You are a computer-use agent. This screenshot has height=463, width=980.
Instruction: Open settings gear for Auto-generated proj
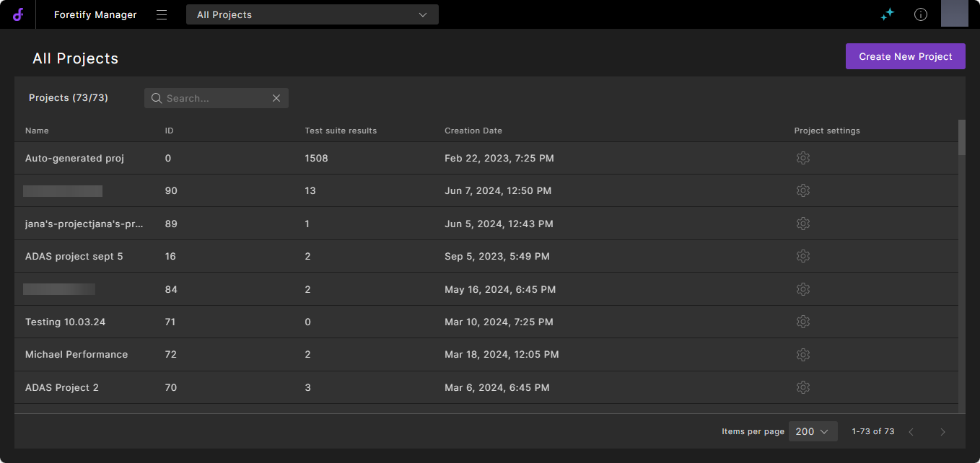pyautogui.click(x=802, y=158)
